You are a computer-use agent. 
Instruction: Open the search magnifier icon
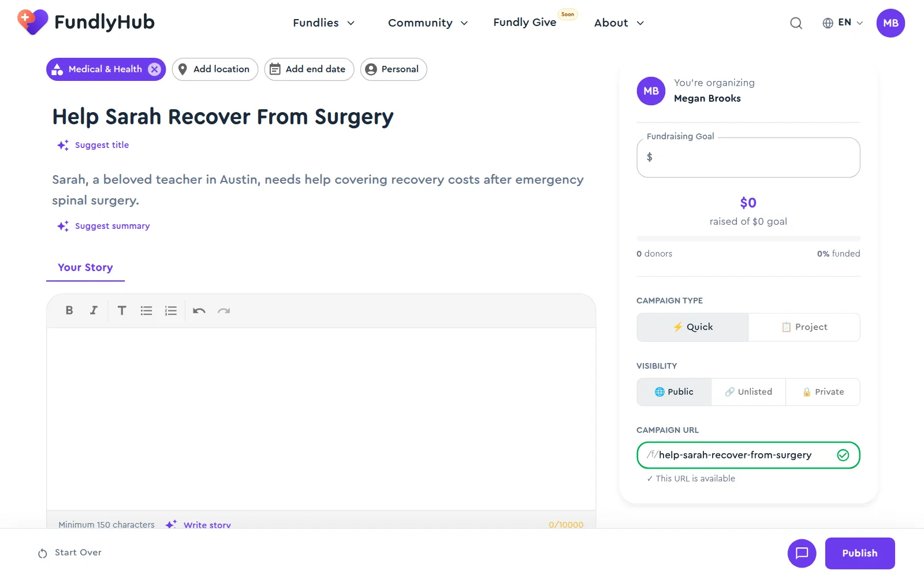coord(796,23)
